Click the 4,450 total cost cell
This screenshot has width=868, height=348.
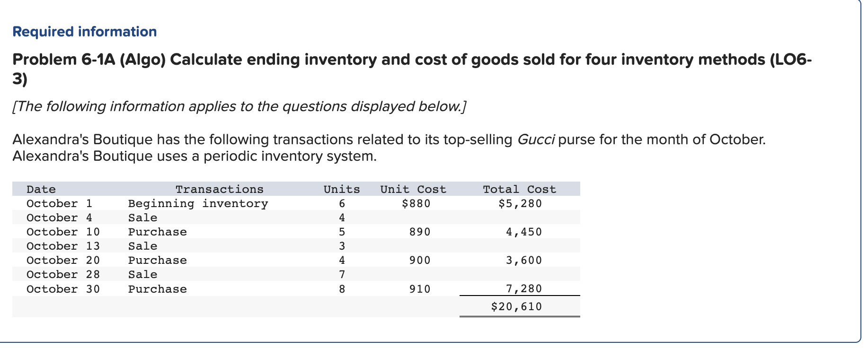click(524, 232)
